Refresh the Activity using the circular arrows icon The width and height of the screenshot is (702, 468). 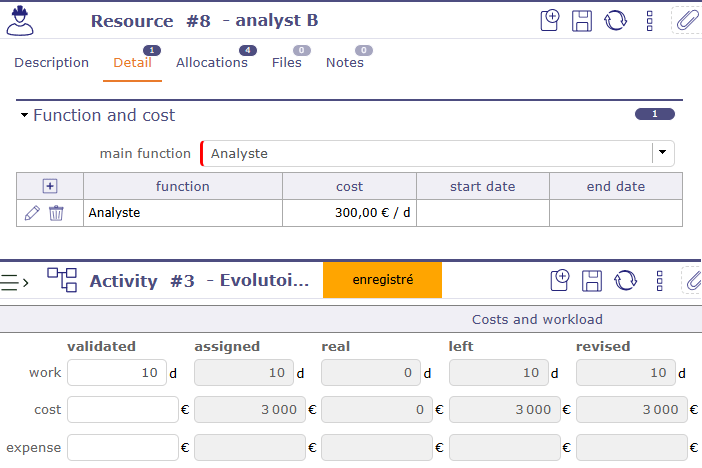click(625, 280)
